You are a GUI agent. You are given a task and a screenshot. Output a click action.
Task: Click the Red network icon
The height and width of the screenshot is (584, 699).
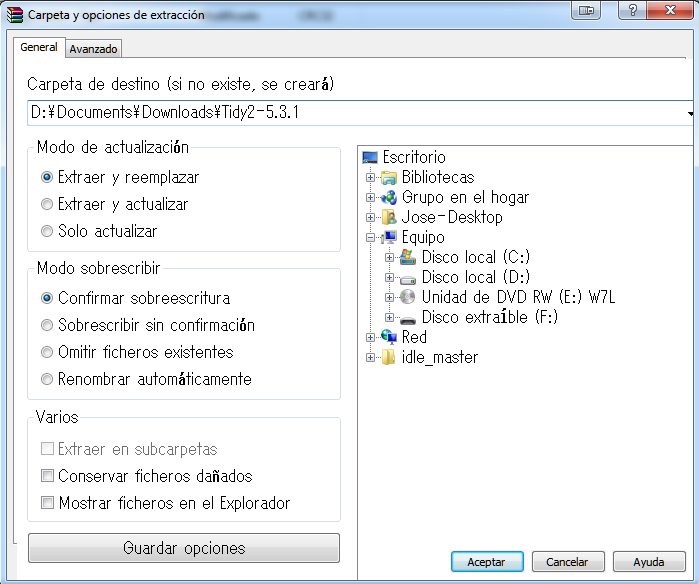click(389, 337)
